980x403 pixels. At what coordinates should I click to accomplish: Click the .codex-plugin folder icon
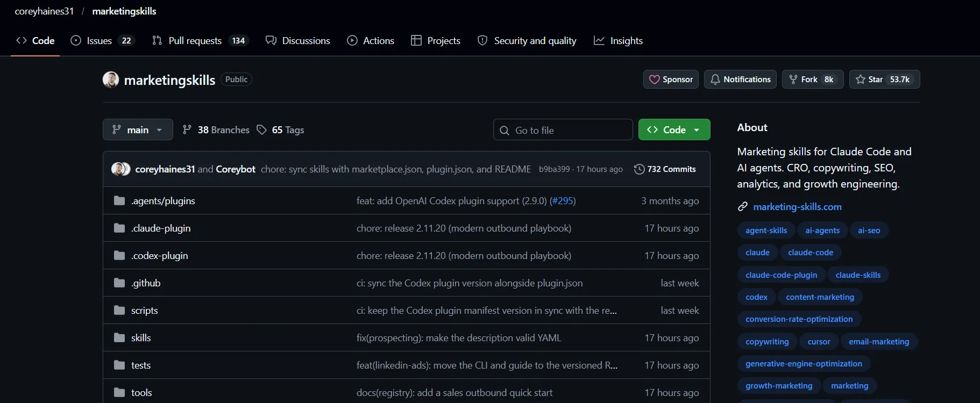coord(119,256)
